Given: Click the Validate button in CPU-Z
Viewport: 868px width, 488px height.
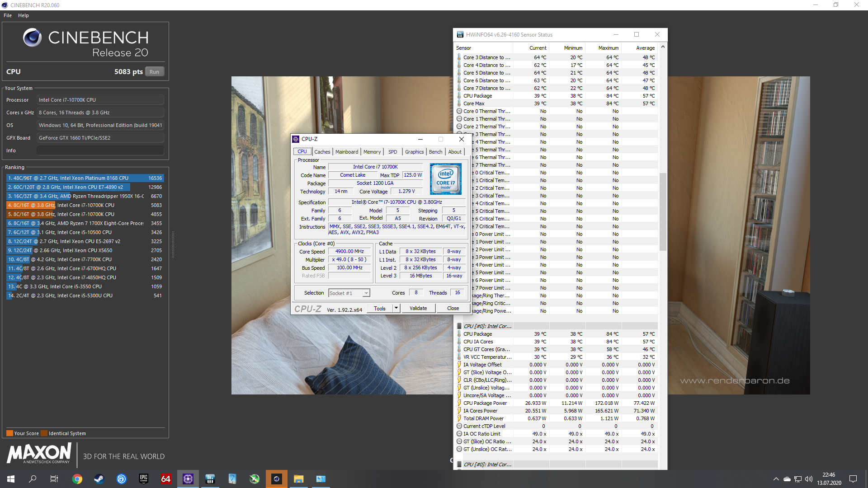Looking at the screenshot, I should pos(418,308).
